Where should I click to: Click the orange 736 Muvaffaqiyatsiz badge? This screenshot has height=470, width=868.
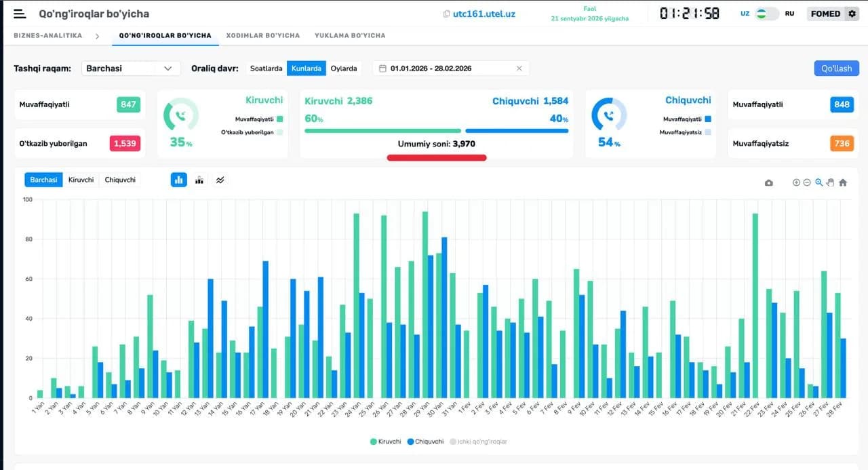point(842,143)
